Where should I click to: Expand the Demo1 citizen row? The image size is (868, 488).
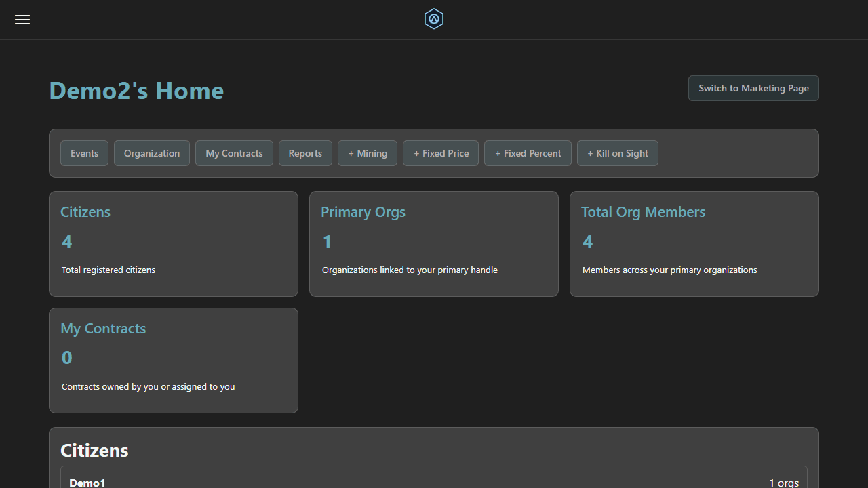(x=433, y=482)
